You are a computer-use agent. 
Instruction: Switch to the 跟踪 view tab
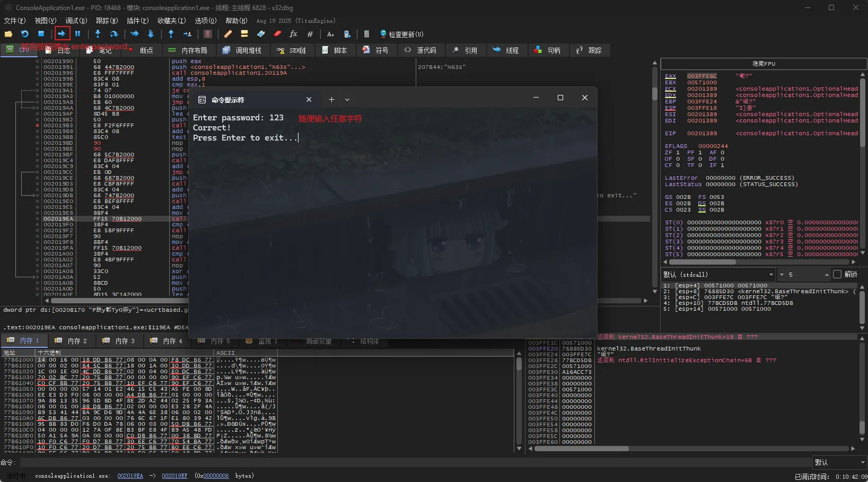pos(589,50)
